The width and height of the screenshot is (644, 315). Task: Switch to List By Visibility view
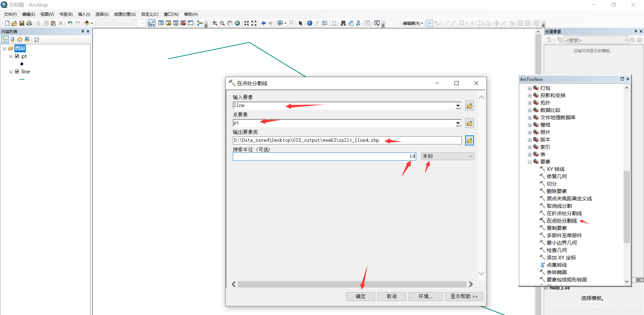[20, 40]
